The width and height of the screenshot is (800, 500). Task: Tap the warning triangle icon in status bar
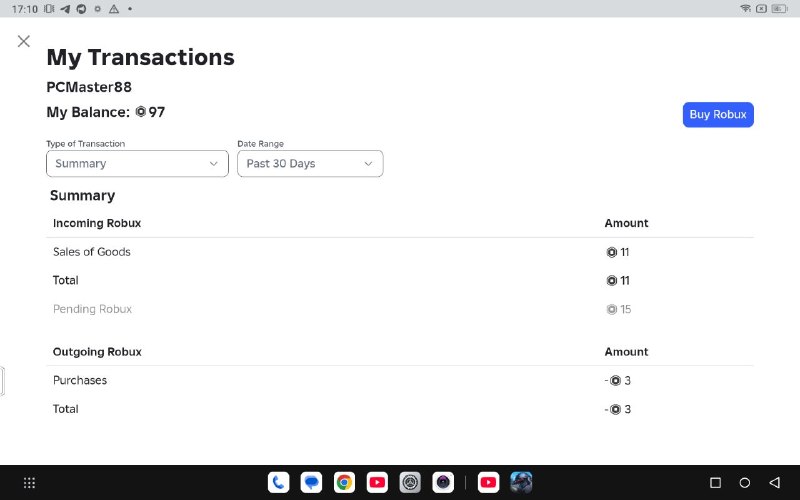pyautogui.click(x=114, y=9)
